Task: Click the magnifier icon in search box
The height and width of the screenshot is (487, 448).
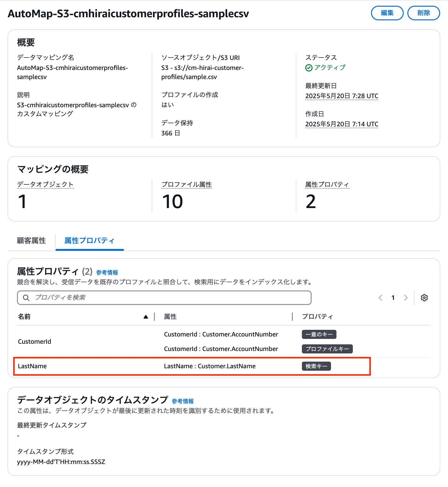Action: pyautogui.click(x=26, y=298)
